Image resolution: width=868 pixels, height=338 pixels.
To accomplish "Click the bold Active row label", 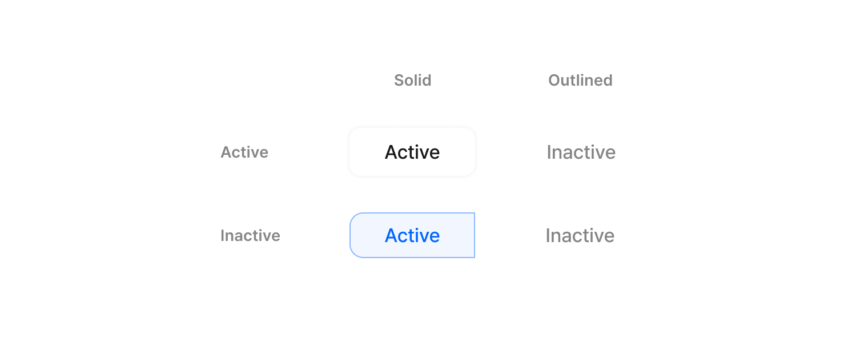I will pos(244,152).
